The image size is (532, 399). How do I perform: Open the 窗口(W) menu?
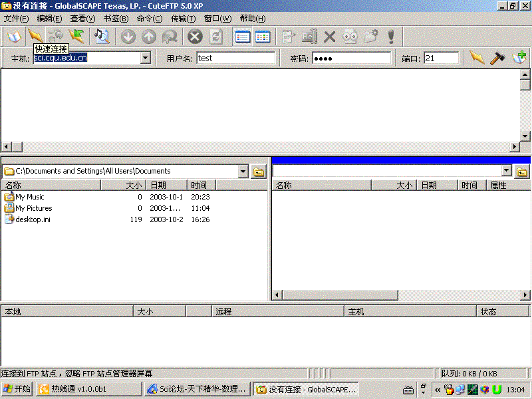point(218,19)
